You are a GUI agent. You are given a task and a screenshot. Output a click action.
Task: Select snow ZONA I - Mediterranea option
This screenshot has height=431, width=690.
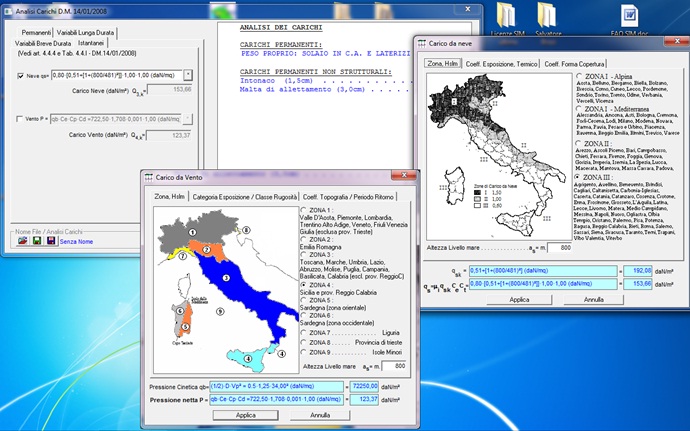click(579, 108)
